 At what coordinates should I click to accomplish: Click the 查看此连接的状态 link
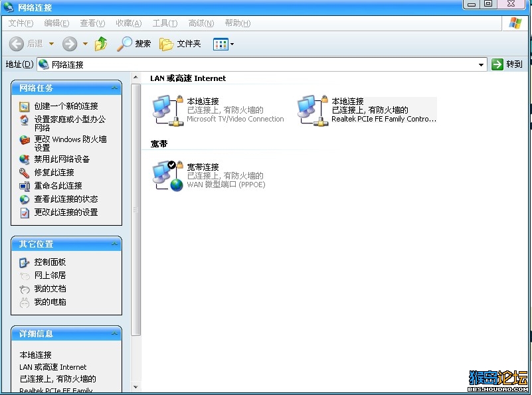point(66,199)
